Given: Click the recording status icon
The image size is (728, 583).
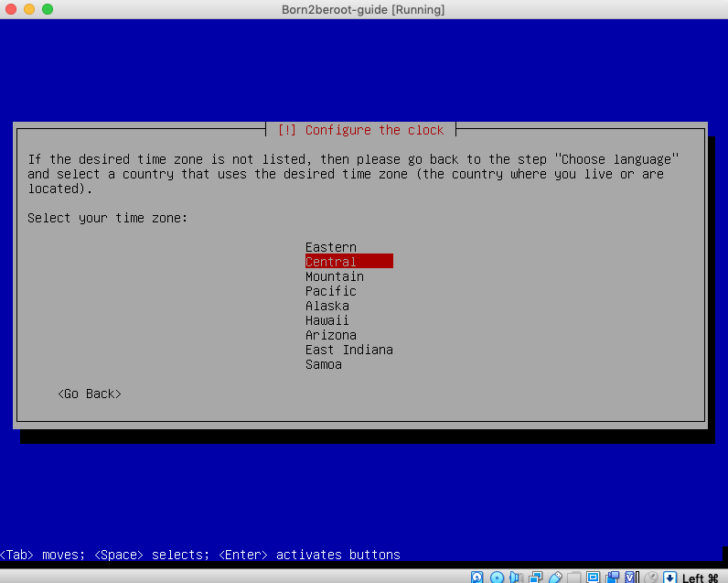Looking at the screenshot, I should point(613,578).
